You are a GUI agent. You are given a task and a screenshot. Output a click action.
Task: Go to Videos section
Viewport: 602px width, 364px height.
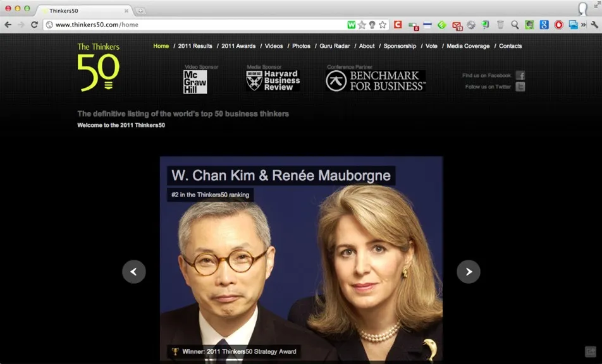274,46
